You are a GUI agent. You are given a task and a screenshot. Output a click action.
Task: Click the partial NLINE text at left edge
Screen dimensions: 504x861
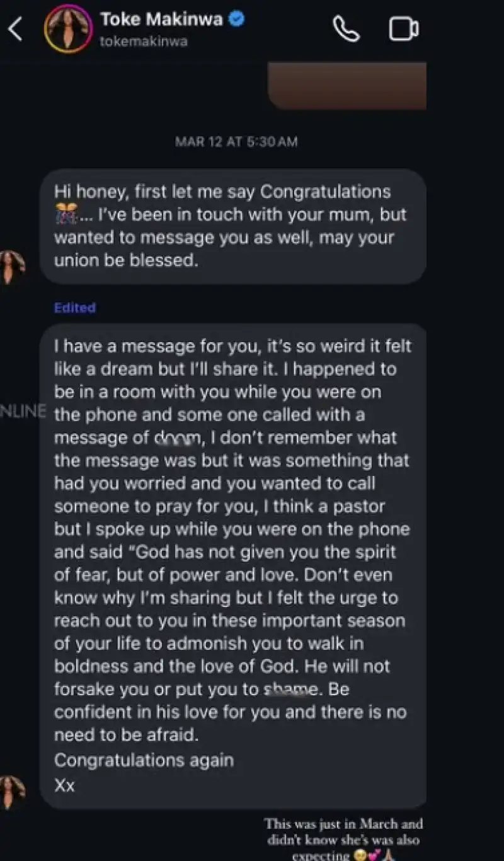(23, 412)
